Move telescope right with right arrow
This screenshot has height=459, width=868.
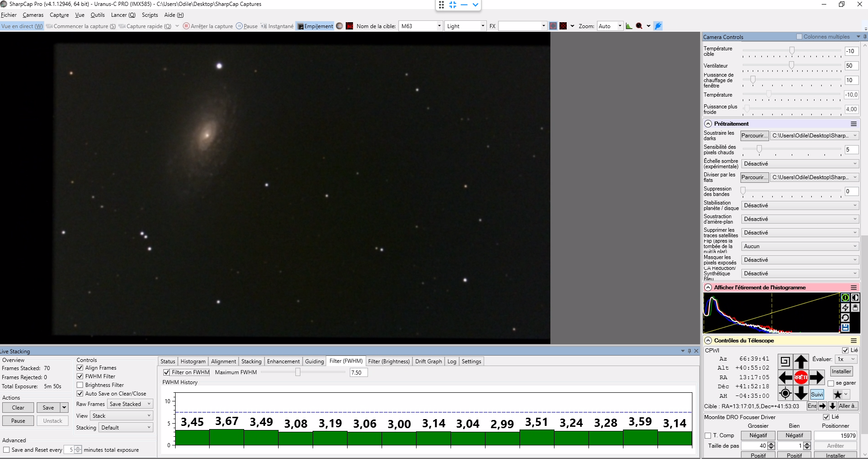[x=817, y=377]
